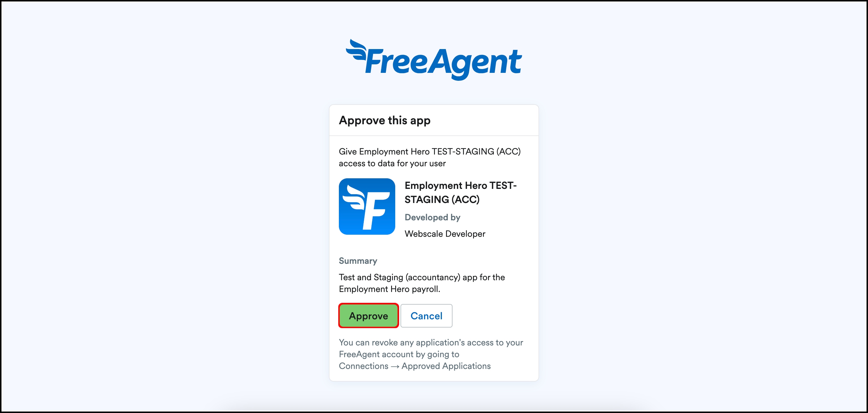Screen dimensions: 868x413
Task: Click the FreeAgent wordmark logo at top
Action: [x=434, y=60]
